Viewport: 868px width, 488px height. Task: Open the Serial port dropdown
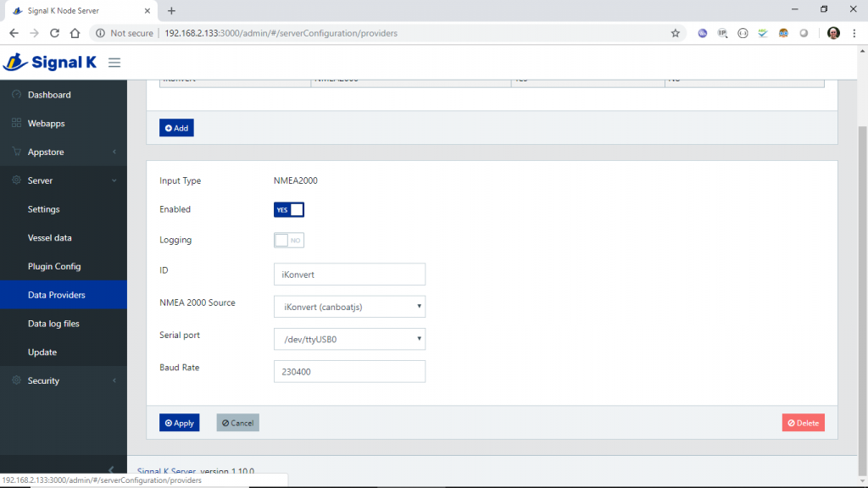[349, 340]
